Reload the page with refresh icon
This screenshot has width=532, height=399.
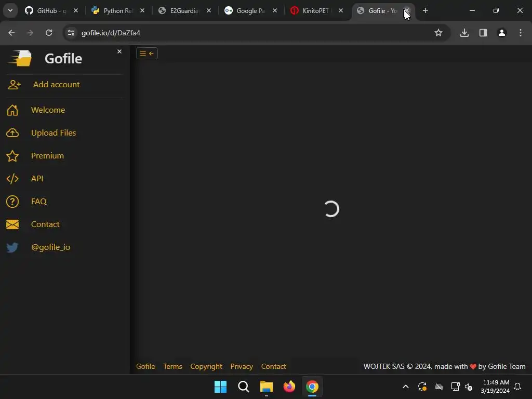tap(49, 33)
